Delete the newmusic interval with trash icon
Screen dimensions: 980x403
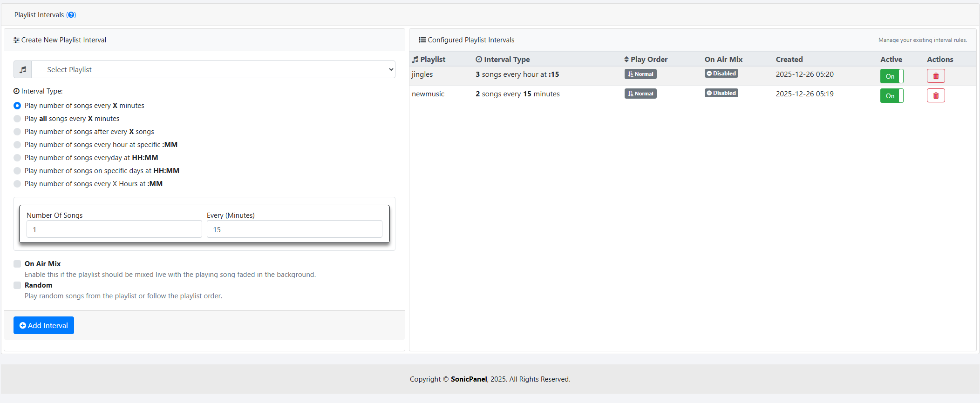pos(935,95)
